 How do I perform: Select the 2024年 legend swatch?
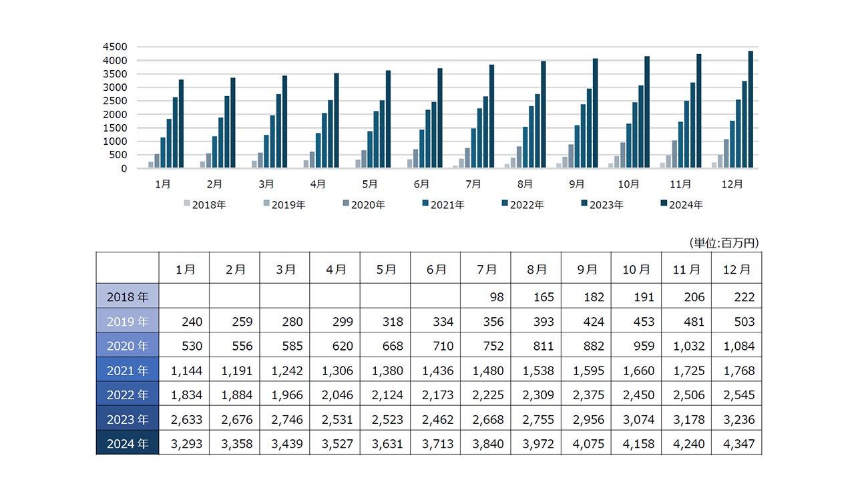pyautogui.click(x=664, y=203)
